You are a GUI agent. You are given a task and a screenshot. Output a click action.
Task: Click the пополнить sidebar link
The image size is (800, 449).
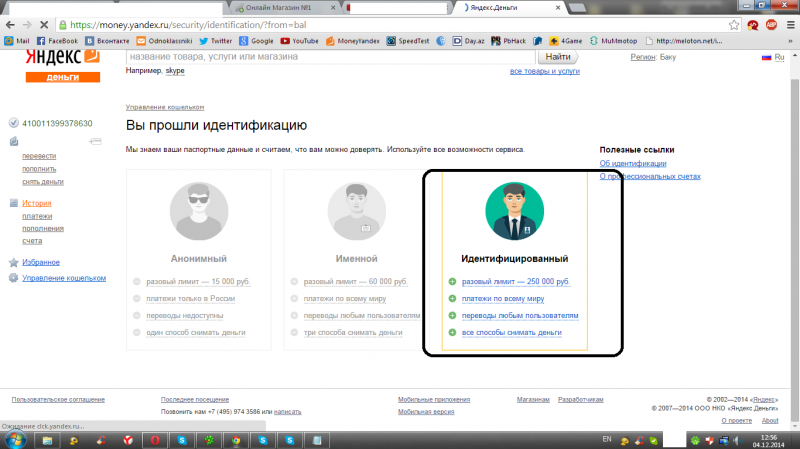coord(39,169)
